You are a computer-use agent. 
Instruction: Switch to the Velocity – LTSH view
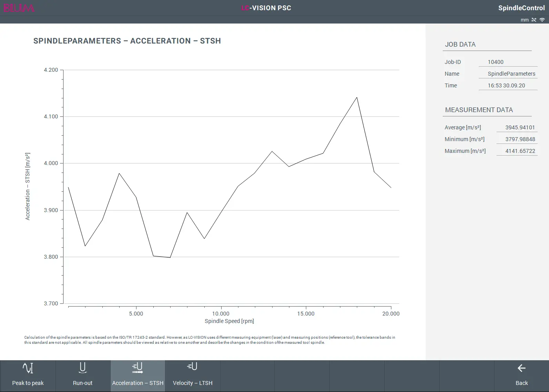[193, 376]
